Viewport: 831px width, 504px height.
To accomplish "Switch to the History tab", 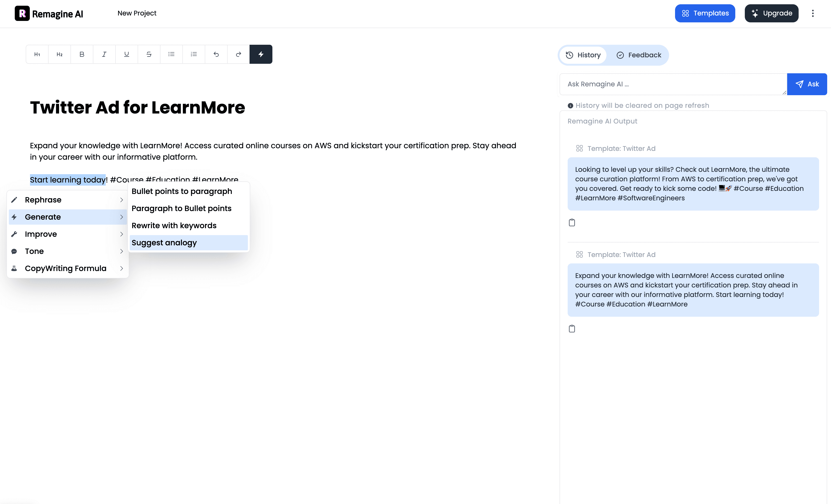I will [583, 55].
